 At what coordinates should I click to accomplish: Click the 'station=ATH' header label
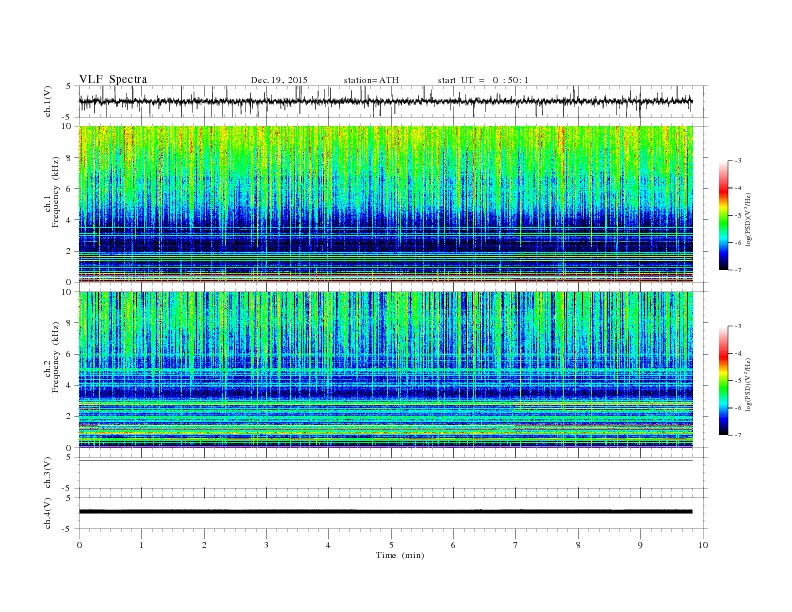371,80
